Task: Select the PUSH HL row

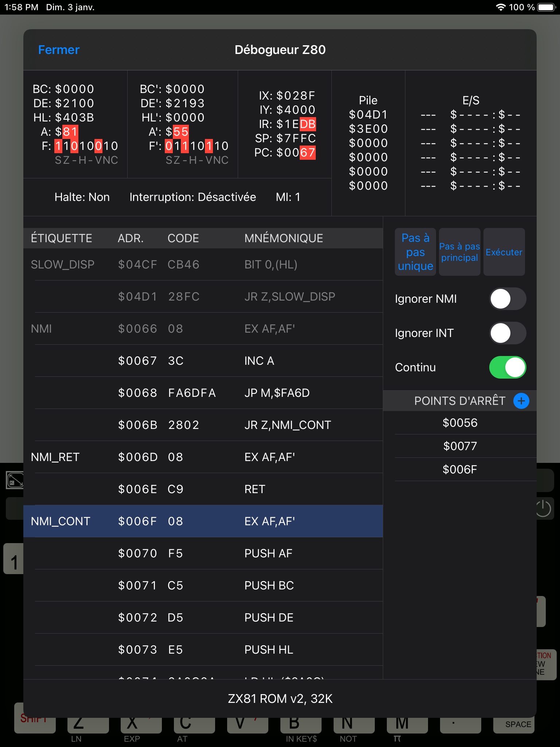Action: click(x=203, y=650)
